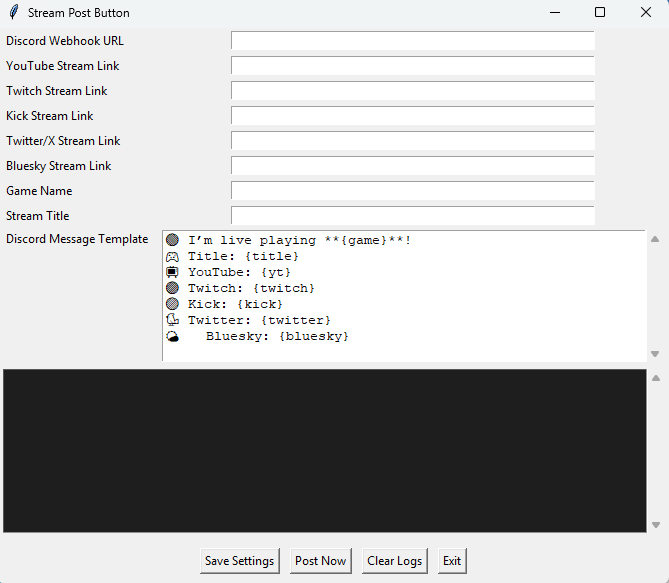Close the Stream Post Button window
Image resolution: width=669 pixels, height=583 pixels.
click(646, 12)
